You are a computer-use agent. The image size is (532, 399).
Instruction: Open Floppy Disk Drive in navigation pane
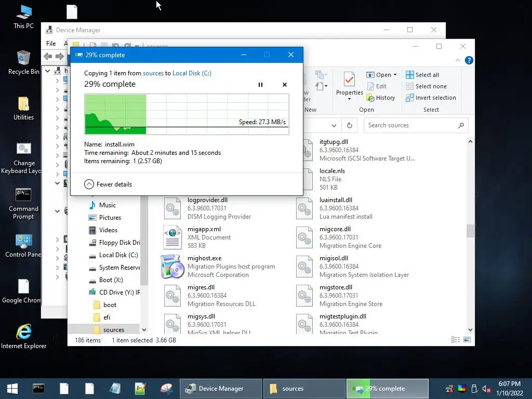pyautogui.click(x=114, y=243)
